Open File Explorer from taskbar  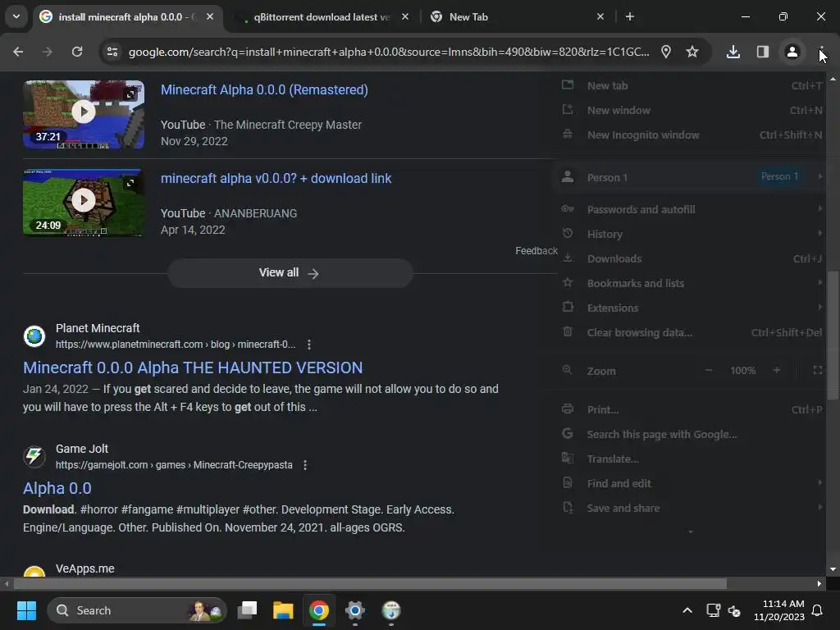(x=283, y=610)
